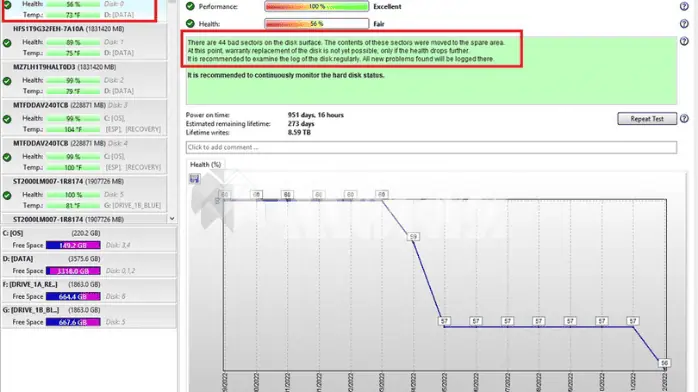This screenshot has height=392, width=698.
Task: Click the C: [OS] free space bar 149.2 GB
Action: 73,245
